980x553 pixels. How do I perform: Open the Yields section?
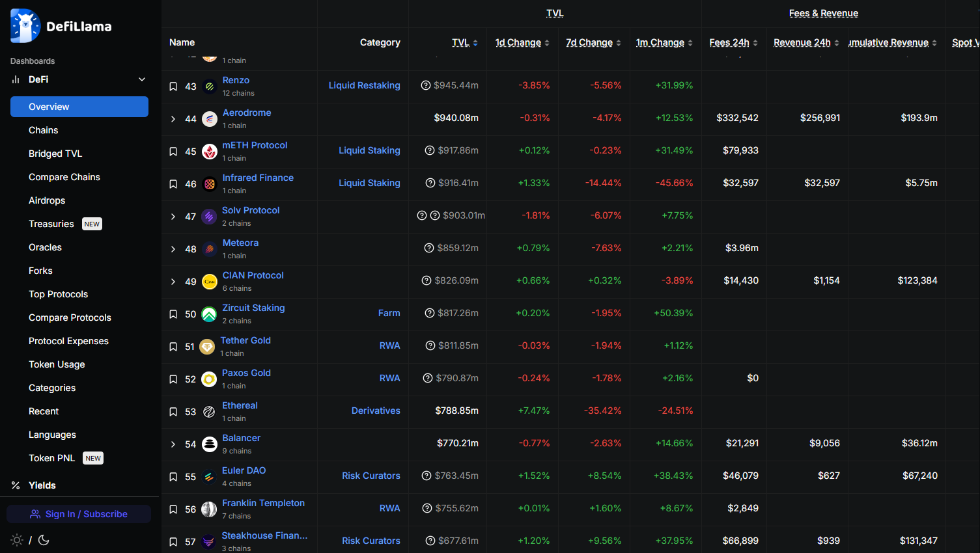coord(42,485)
